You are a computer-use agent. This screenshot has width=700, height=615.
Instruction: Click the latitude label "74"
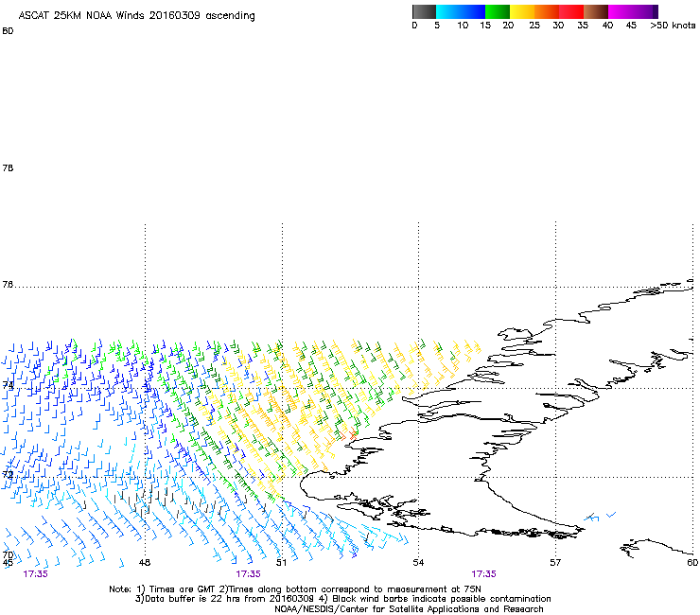click(8, 385)
